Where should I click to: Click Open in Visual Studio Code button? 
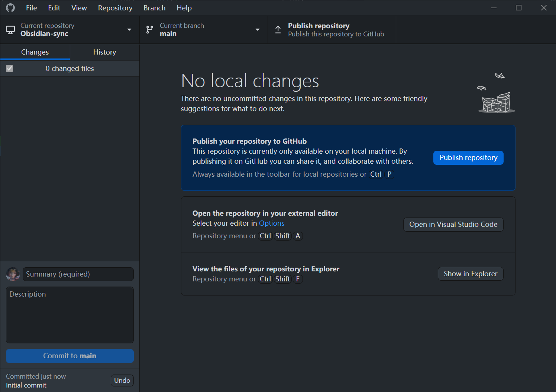(x=453, y=225)
